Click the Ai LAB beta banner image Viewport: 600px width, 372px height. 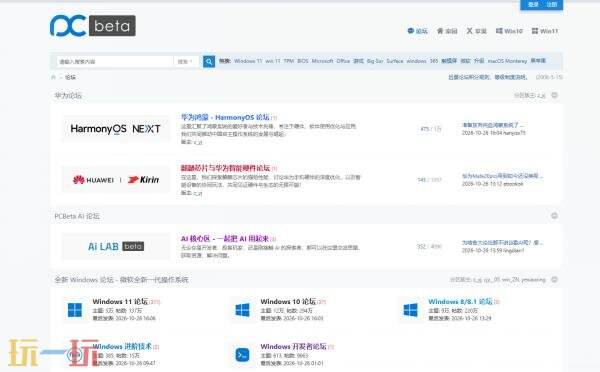tap(116, 246)
